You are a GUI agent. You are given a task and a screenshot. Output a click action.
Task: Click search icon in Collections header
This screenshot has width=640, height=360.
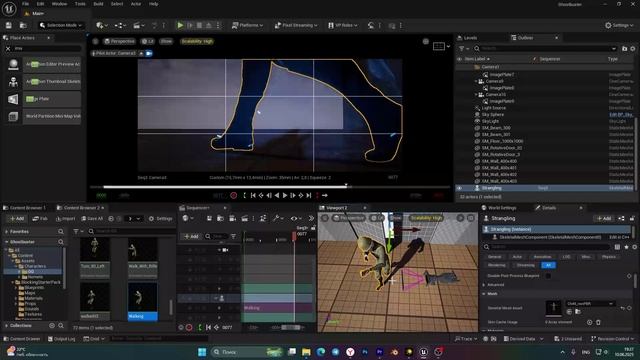click(61, 326)
